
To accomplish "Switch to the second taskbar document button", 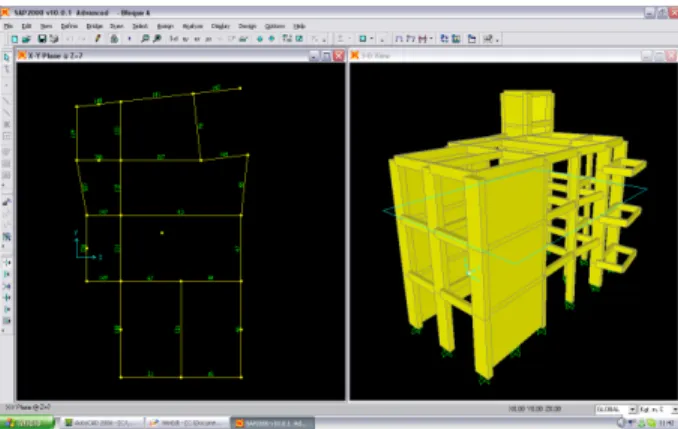I will [x=186, y=423].
